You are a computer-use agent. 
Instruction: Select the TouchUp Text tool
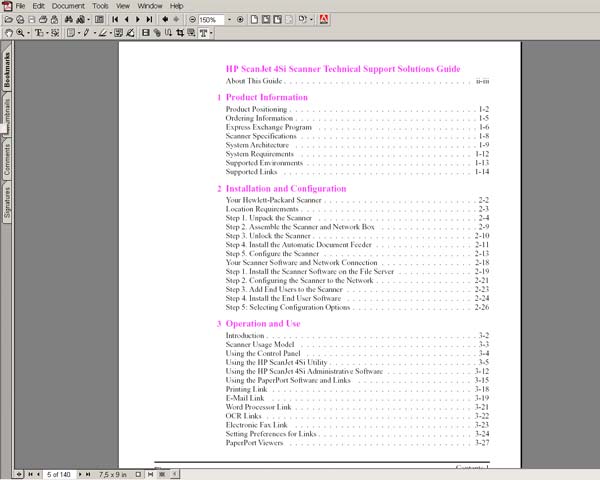(203, 33)
